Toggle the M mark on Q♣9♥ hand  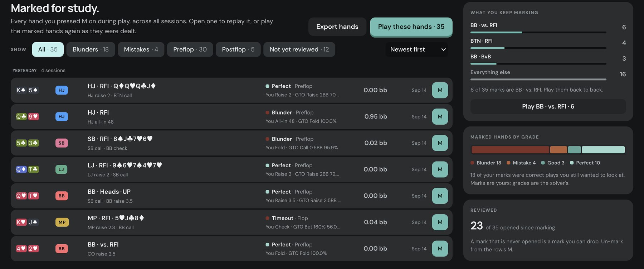(x=440, y=116)
